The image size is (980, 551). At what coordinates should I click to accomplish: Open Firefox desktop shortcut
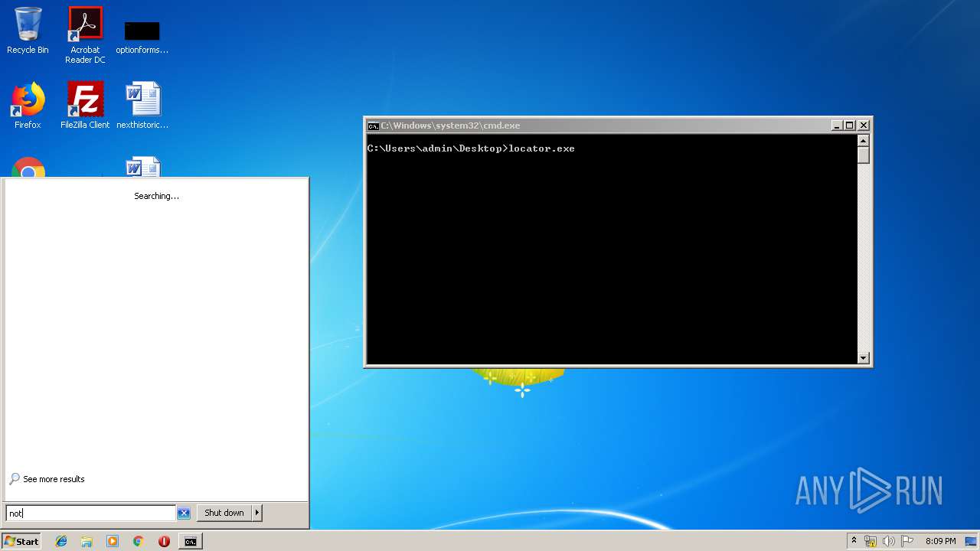tap(28, 105)
